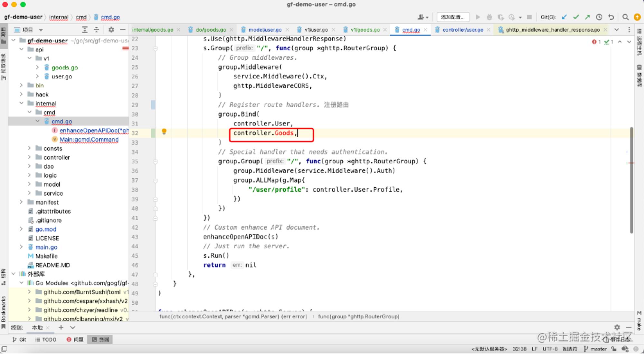Click the editor vertical scrollbar thumb
This screenshot has width=644, height=354.
(x=631, y=180)
